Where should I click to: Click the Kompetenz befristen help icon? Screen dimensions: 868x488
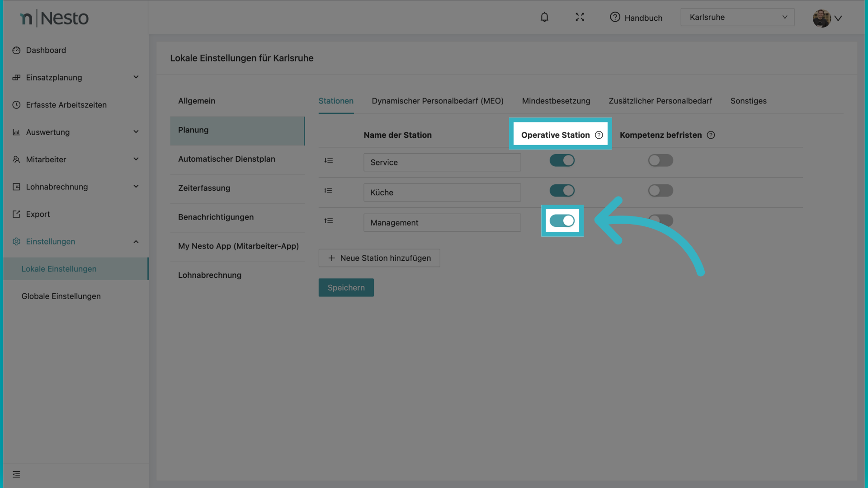(711, 135)
